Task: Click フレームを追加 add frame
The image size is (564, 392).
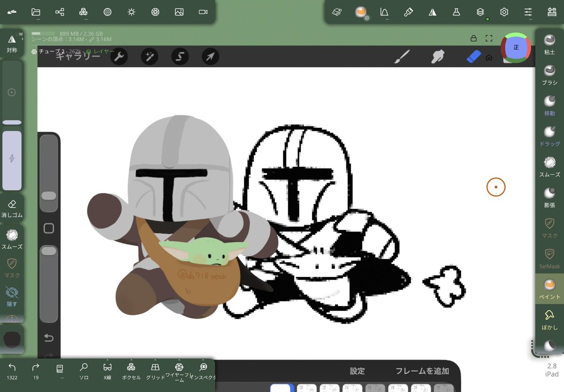Action: click(x=422, y=371)
